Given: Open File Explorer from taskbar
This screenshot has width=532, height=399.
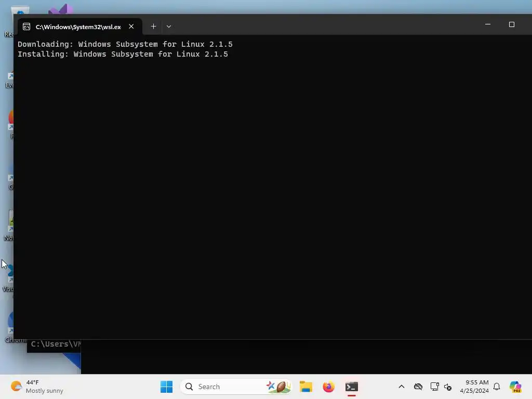Looking at the screenshot, I should click(x=305, y=387).
